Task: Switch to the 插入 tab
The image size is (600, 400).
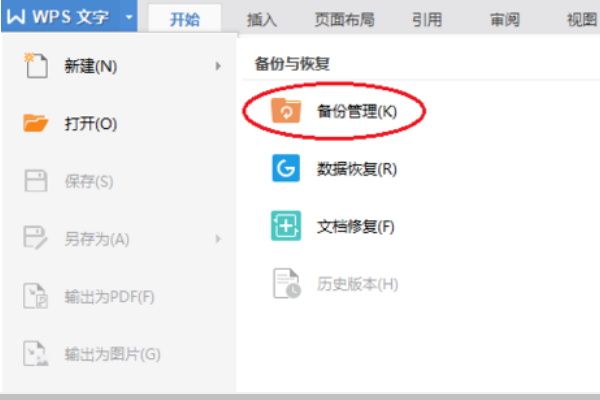Action: [x=262, y=19]
